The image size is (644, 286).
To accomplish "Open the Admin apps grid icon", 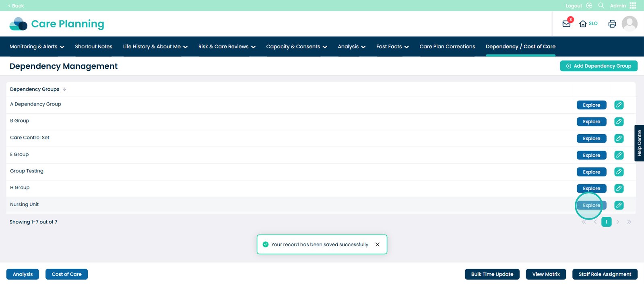I will (633, 6).
